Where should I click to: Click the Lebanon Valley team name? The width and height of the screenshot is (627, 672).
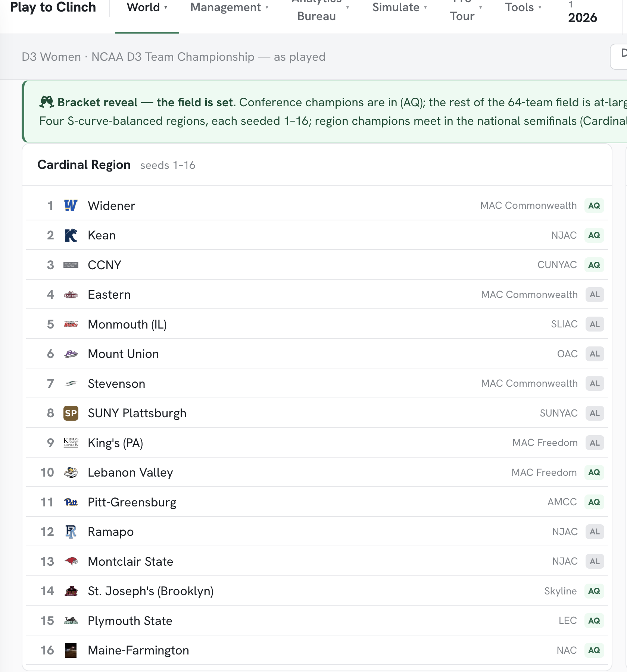(x=130, y=472)
